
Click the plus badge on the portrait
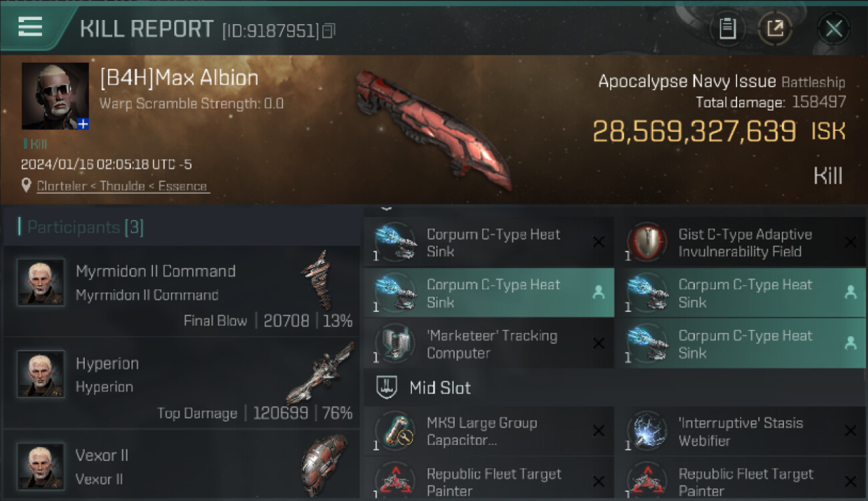coord(83,124)
